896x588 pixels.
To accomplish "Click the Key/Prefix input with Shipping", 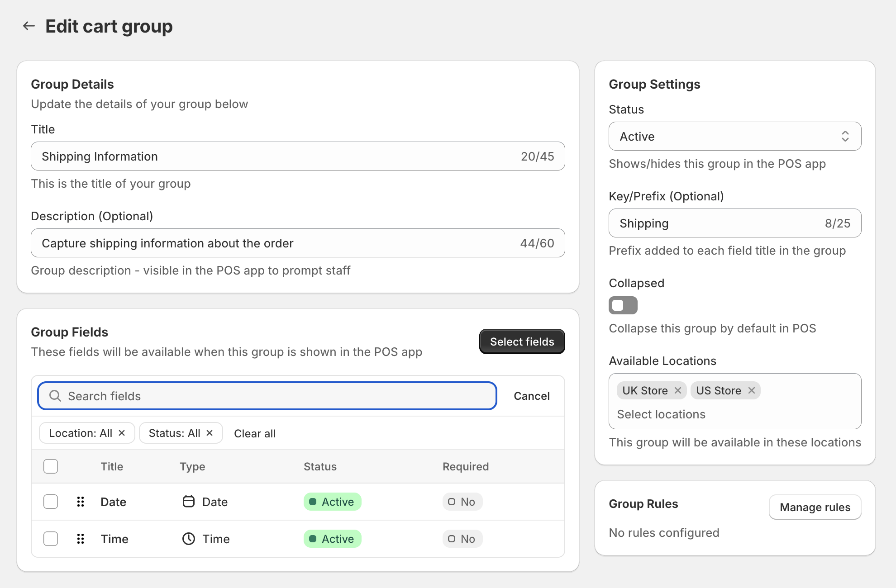I will pos(735,223).
